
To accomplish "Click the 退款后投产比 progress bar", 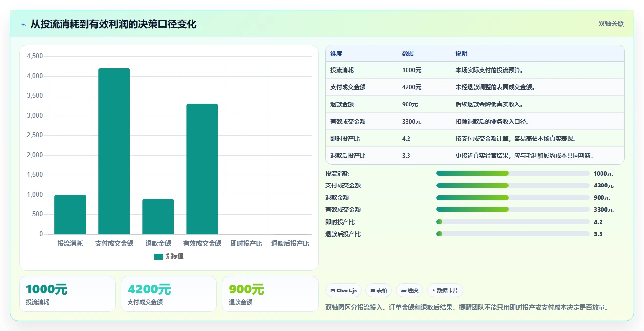I will (513, 234).
